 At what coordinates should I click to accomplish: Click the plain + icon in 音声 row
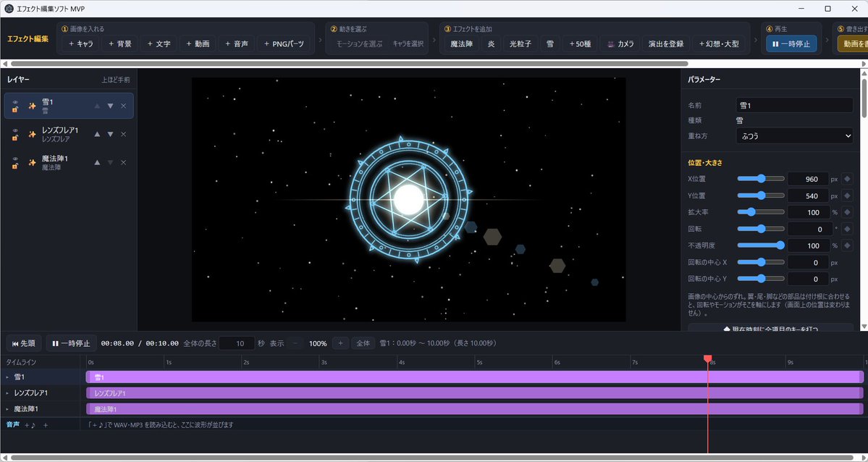click(x=46, y=425)
